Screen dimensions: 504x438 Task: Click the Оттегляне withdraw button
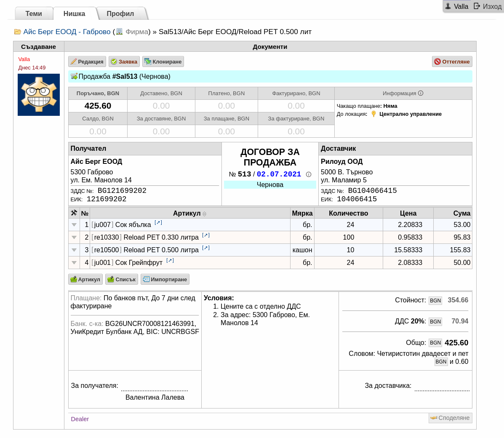pos(452,61)
